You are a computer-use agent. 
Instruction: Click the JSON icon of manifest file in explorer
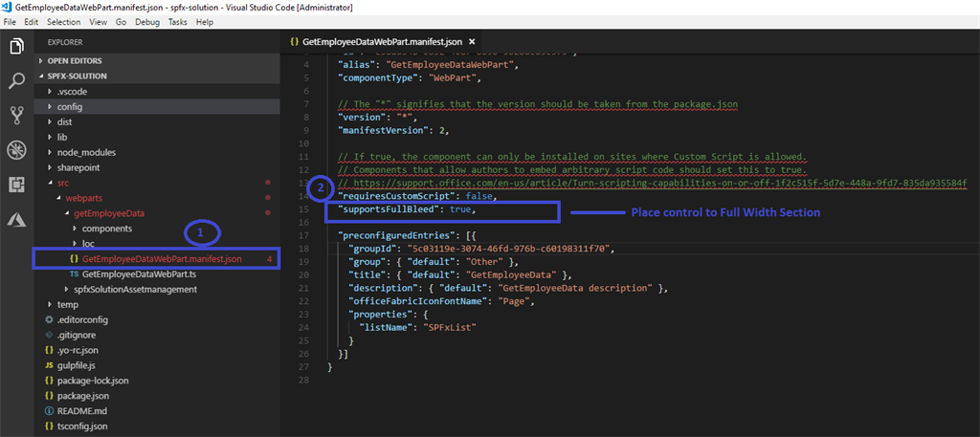tap(75, 258)
